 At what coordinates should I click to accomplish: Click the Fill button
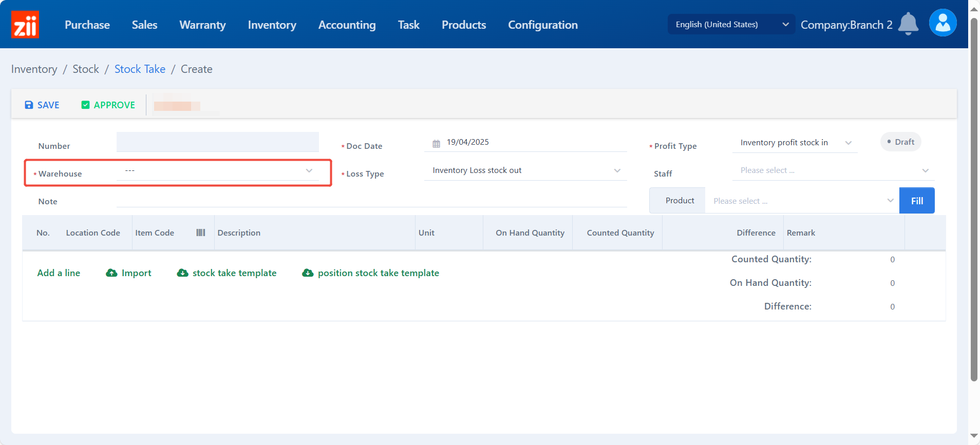[917, 201]
